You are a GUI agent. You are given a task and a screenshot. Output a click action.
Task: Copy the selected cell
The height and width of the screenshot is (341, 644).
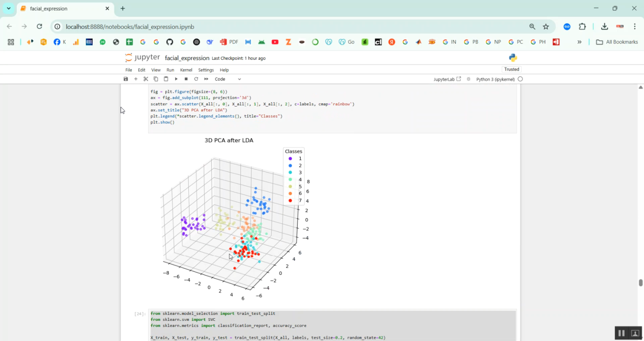point(156,79)
